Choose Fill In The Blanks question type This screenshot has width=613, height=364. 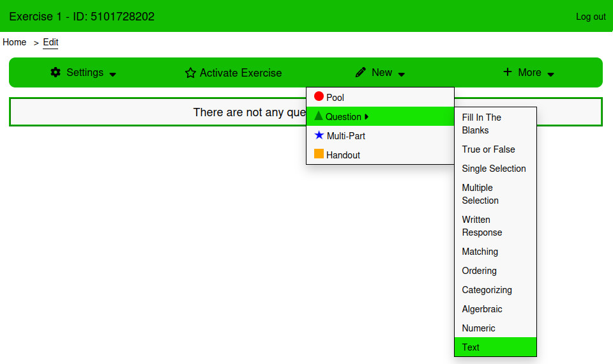pyautogui.click(x=482, y=124)
